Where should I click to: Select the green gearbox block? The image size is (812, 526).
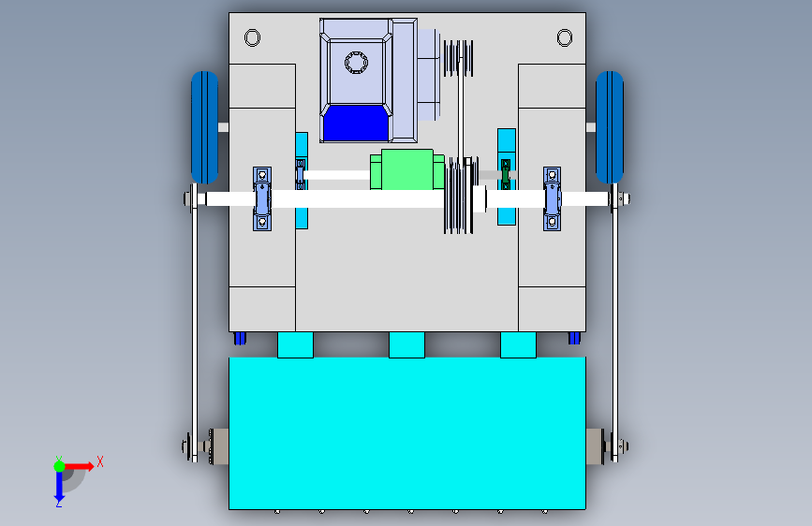[x=407, y=169]
